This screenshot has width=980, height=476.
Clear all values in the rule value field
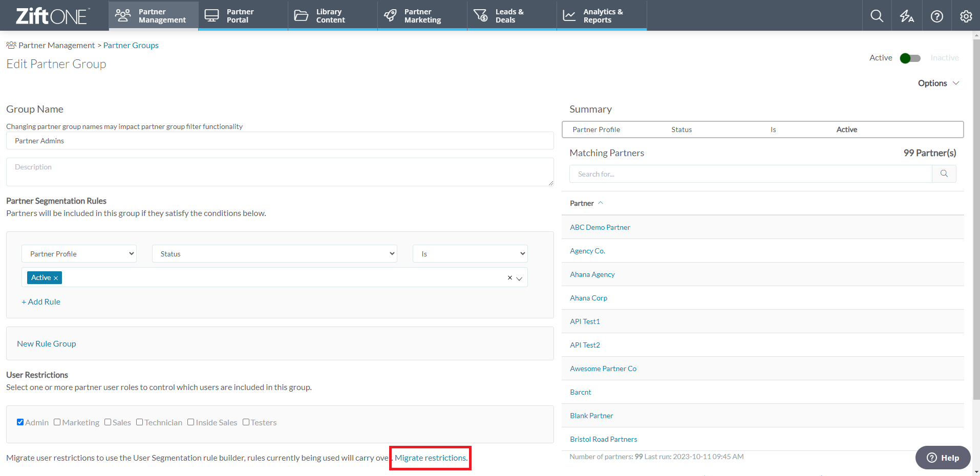pyautogui.click(x=509, y=278)
